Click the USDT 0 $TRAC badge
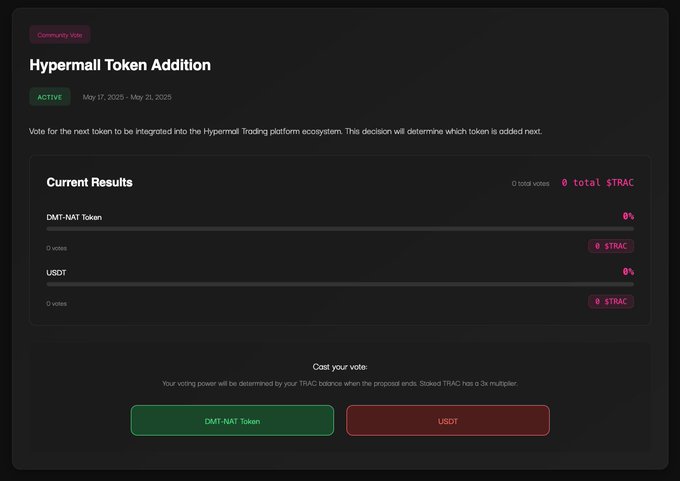 coord(611,301)
